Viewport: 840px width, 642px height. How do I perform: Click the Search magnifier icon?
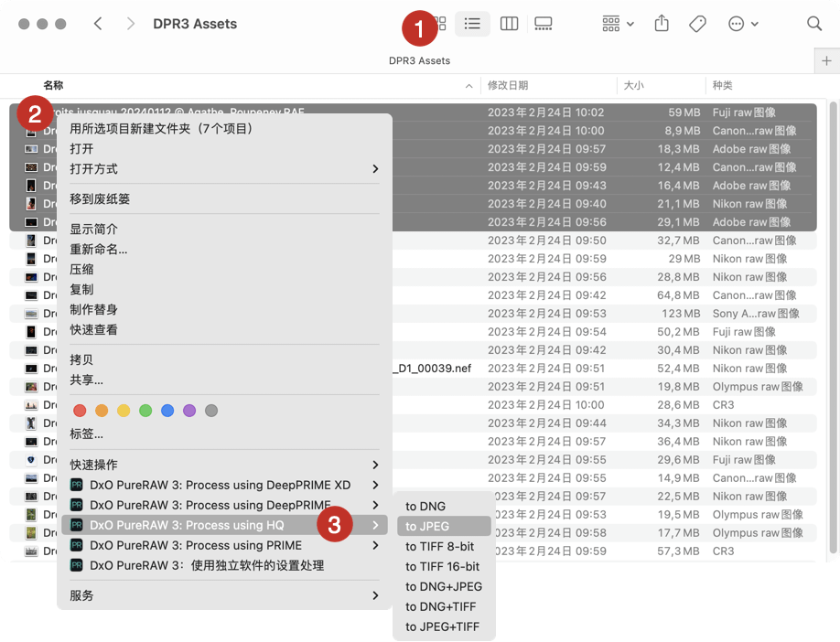pos(814,24)
